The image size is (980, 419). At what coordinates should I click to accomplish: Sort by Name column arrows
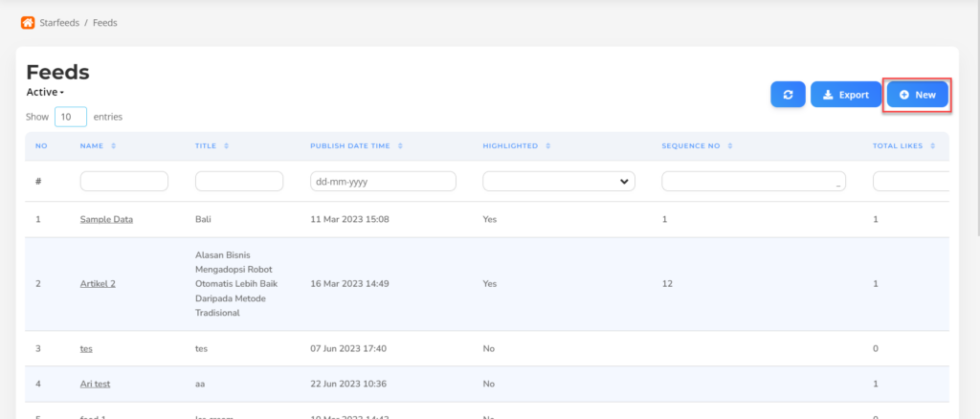(x=113, y=146)
